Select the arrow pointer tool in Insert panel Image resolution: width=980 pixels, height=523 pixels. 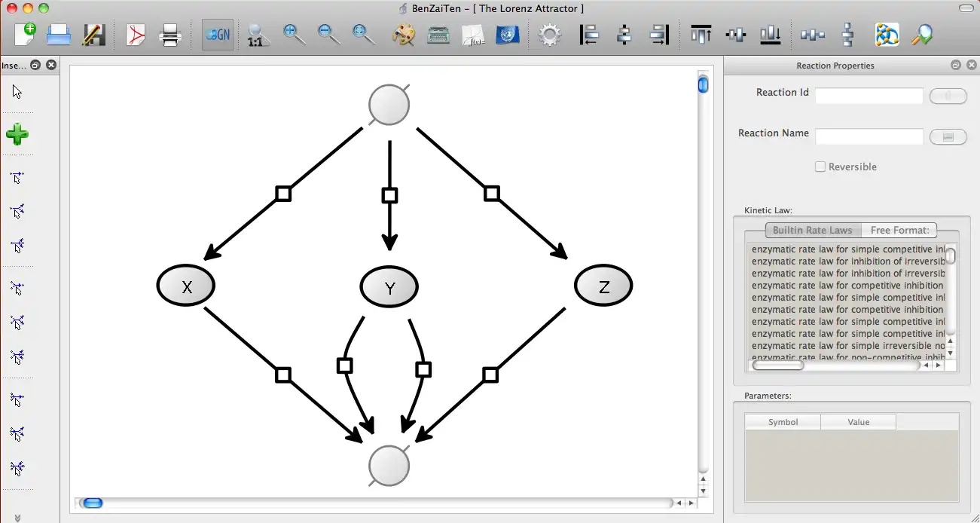[x=17, y=92]
